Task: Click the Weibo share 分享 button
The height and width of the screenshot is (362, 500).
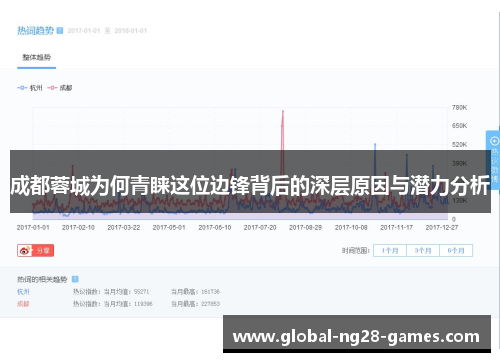Action: (36, 250)
